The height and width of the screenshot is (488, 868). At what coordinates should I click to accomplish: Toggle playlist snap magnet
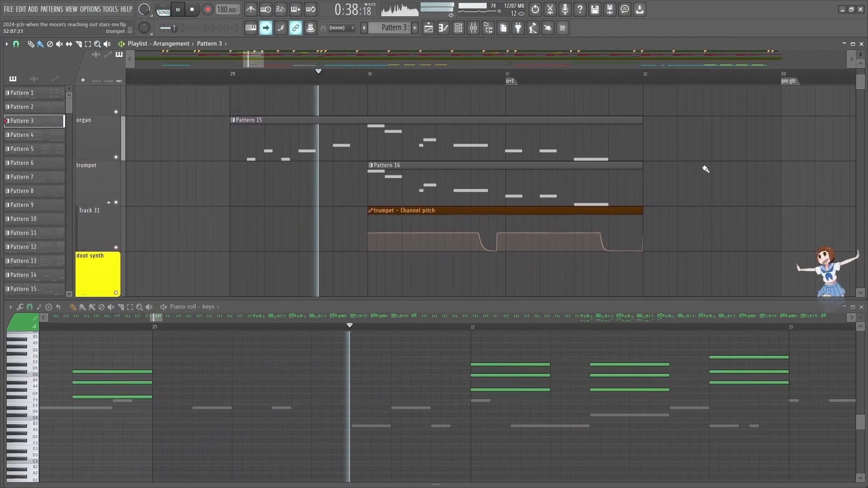point(16,44)
